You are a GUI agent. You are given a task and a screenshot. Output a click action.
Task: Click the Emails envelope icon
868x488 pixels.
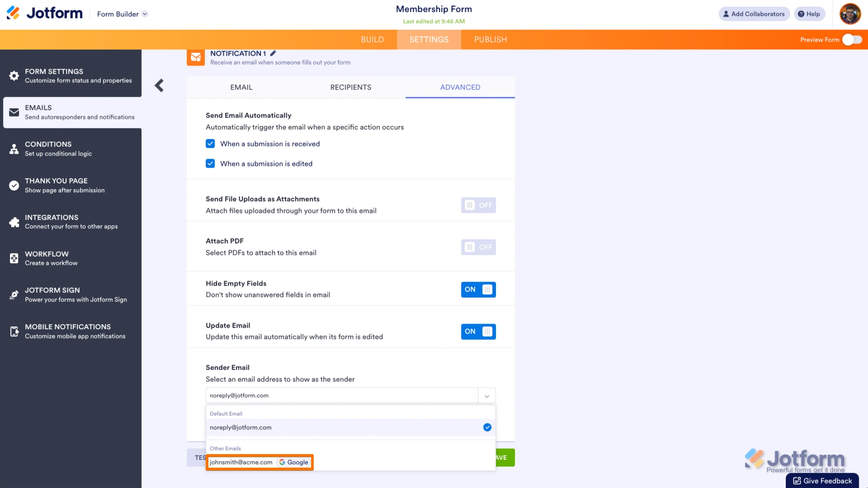pyautogui.click(x=14, y=112)
